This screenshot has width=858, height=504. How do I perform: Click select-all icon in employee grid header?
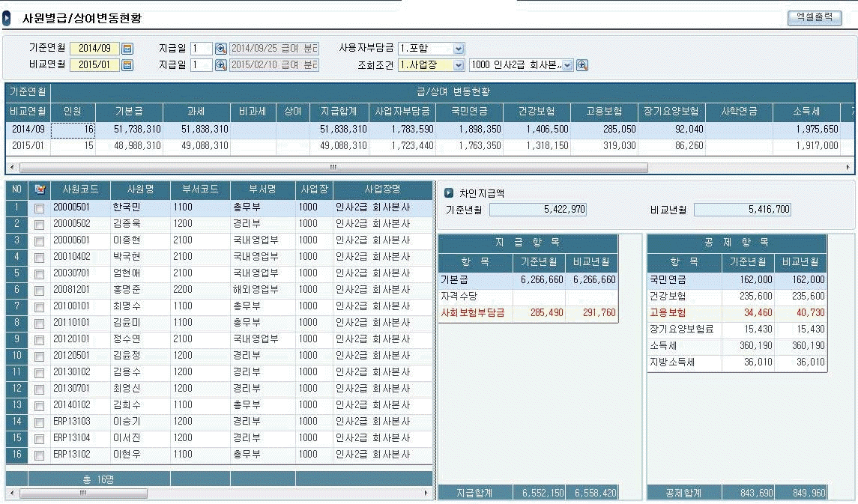pos(40,189)
